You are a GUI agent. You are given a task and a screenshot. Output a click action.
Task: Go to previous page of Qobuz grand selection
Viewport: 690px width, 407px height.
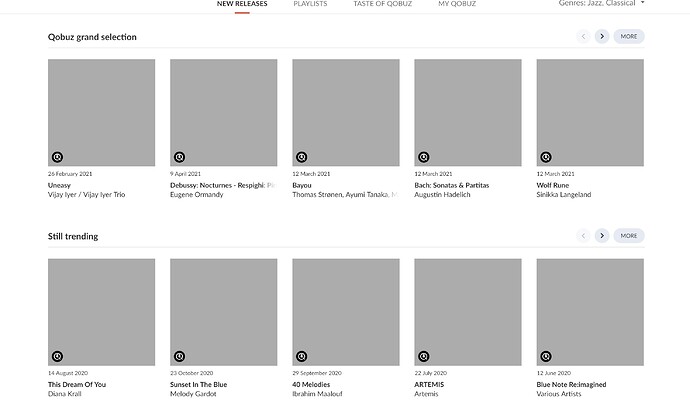tap(584, 37)
